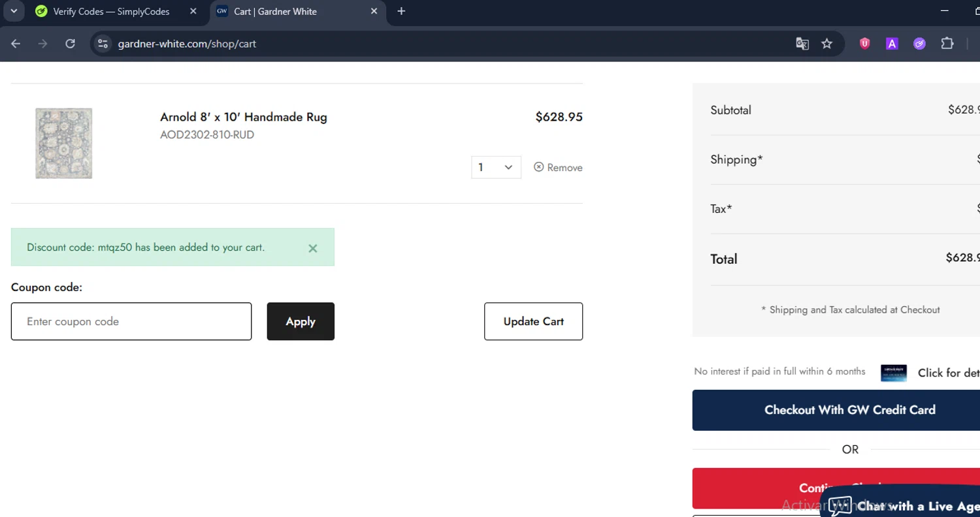Reload the page with refresh icon
The width and height of the screenshot is (980, 517).
70,44
